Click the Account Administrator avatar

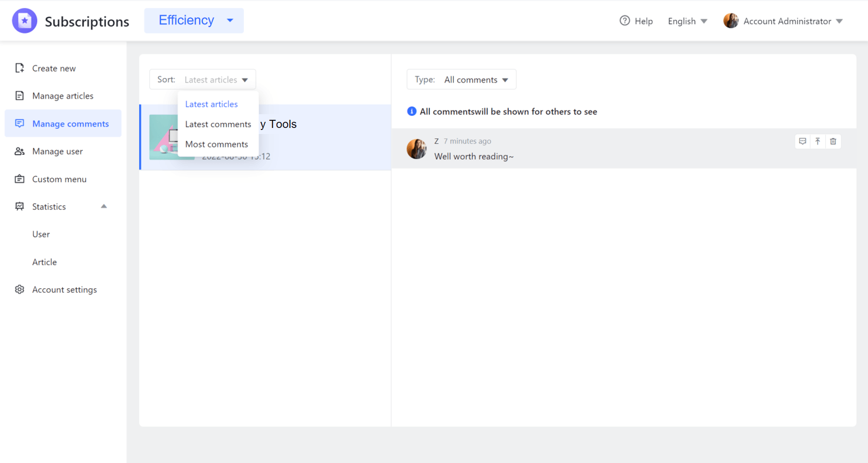click(x=731, y=20)
